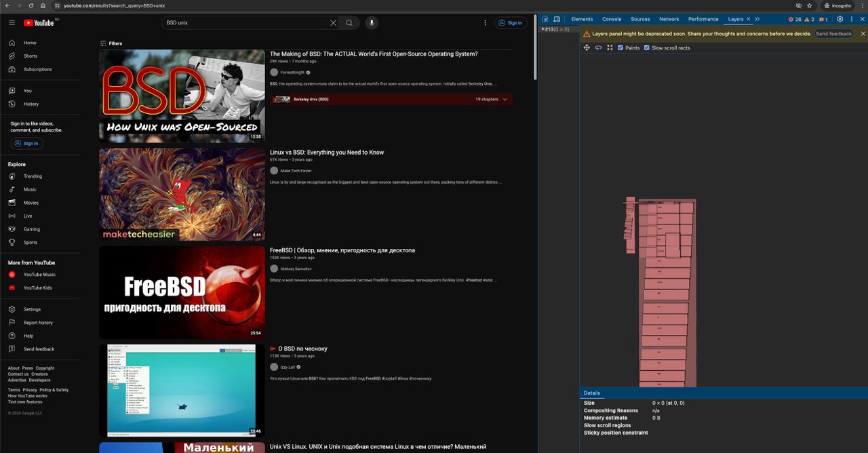Open Settings in the sidebar

[41, 309]
